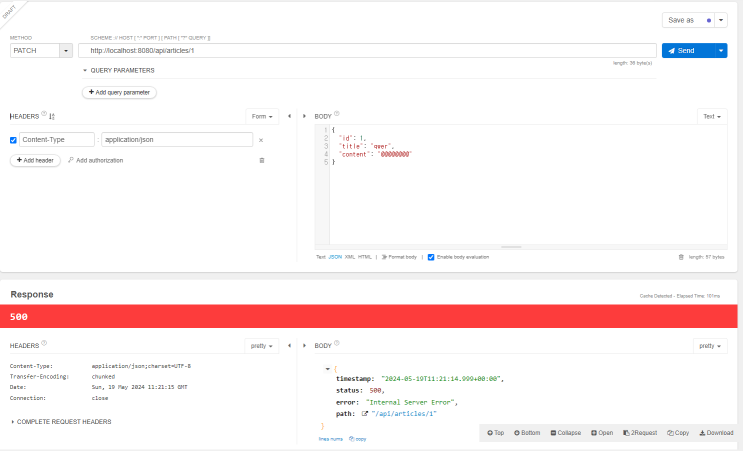Switch body format to XML
Viewport: 743px width, 451px height.
coord(349,257)
